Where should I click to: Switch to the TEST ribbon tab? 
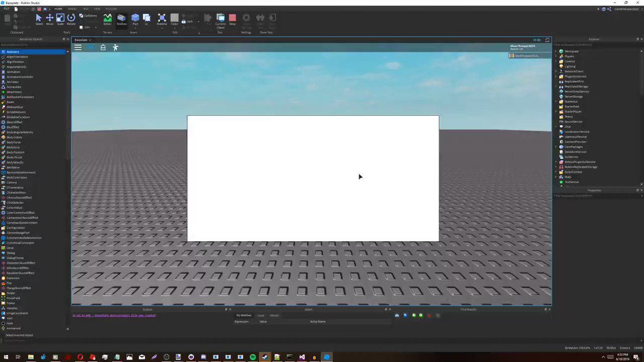click(x=85, y=9)
